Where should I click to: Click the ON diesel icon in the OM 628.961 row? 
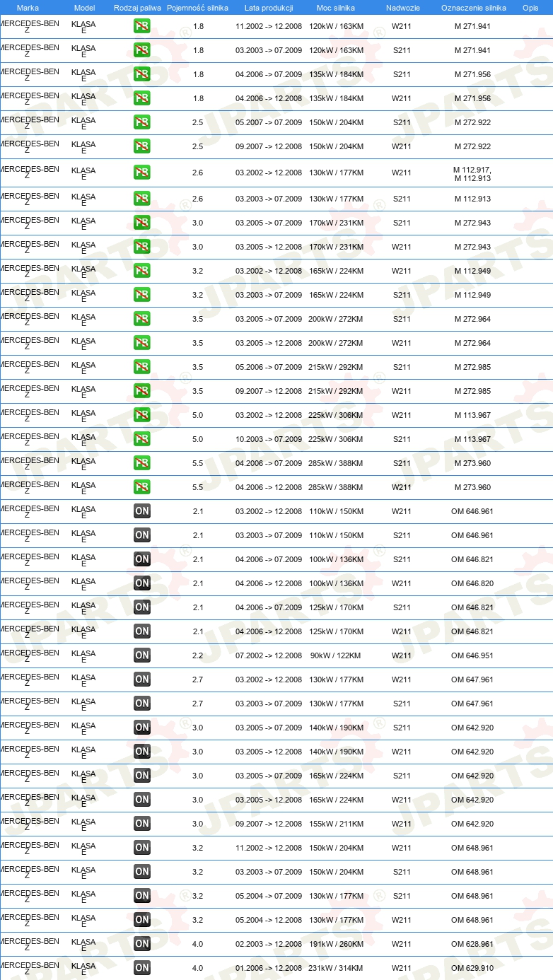(x=142, y=945)
